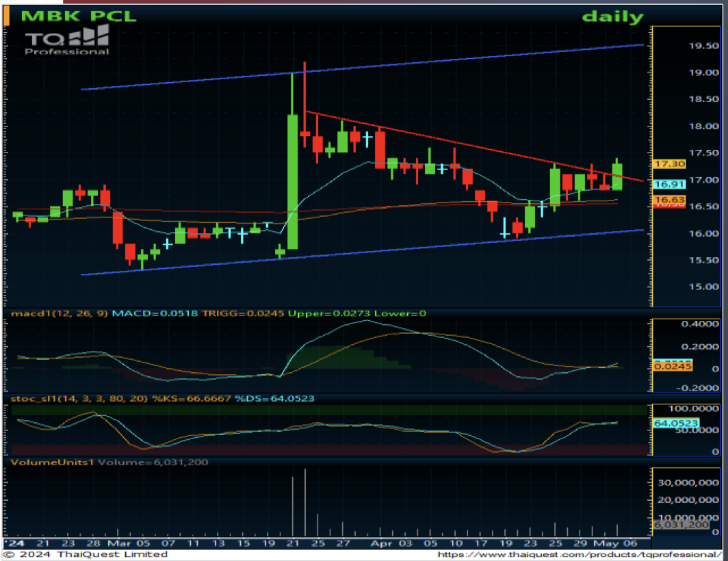Click the 19.50 price axis label

[703, 46]
